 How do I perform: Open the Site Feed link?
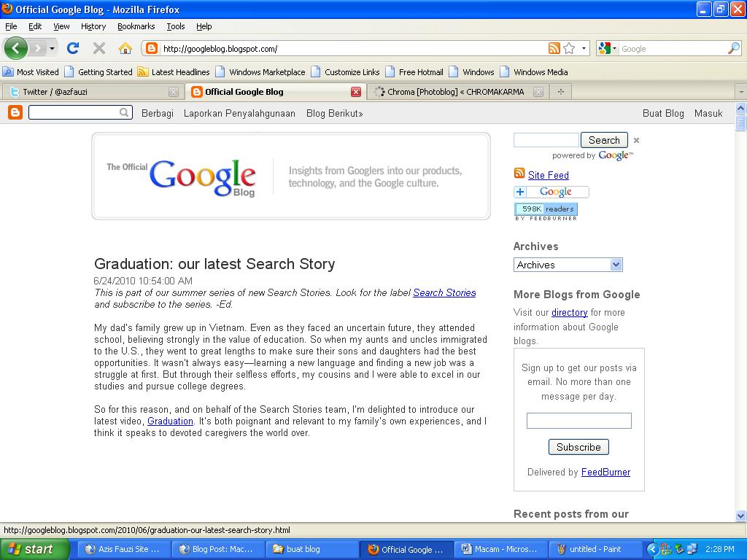click(549, 175)
